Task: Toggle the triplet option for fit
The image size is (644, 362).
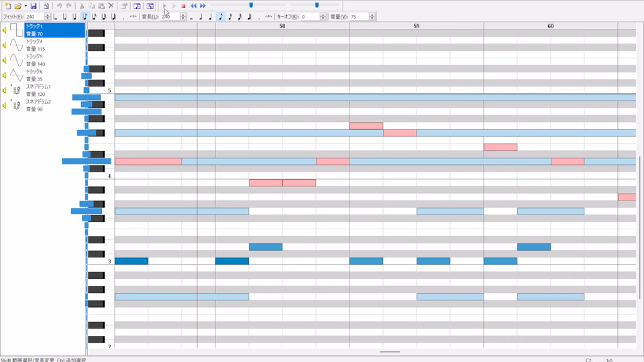Action: tap(133, 16)
